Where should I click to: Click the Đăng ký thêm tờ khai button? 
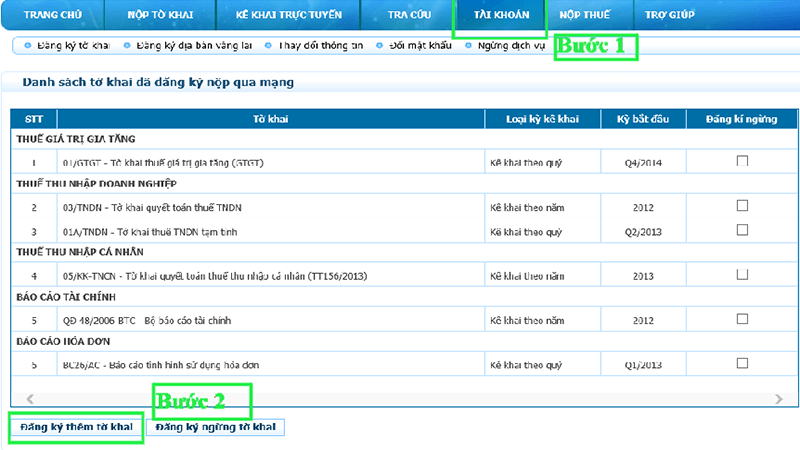point(70,428)
